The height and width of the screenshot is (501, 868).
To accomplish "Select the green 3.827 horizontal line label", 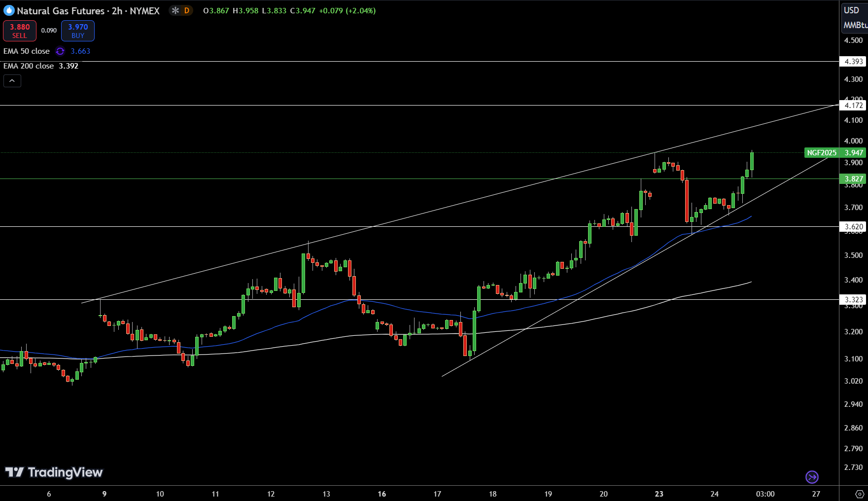I will (853, 179).
